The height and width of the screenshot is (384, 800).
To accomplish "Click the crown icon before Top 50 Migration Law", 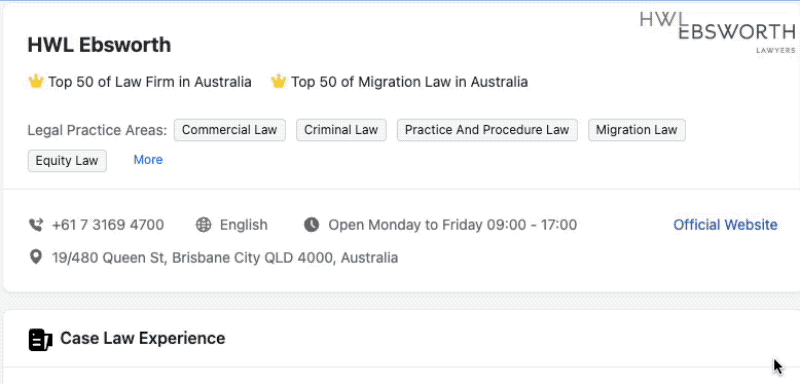I will 279,81.
